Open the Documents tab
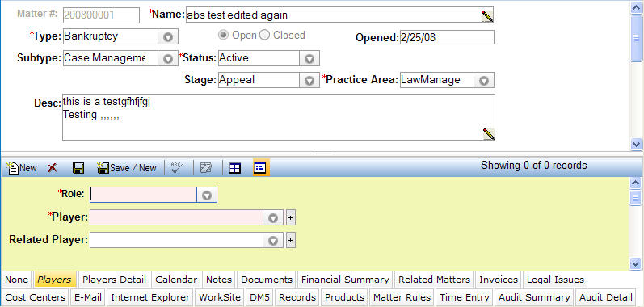 (267, 280)
